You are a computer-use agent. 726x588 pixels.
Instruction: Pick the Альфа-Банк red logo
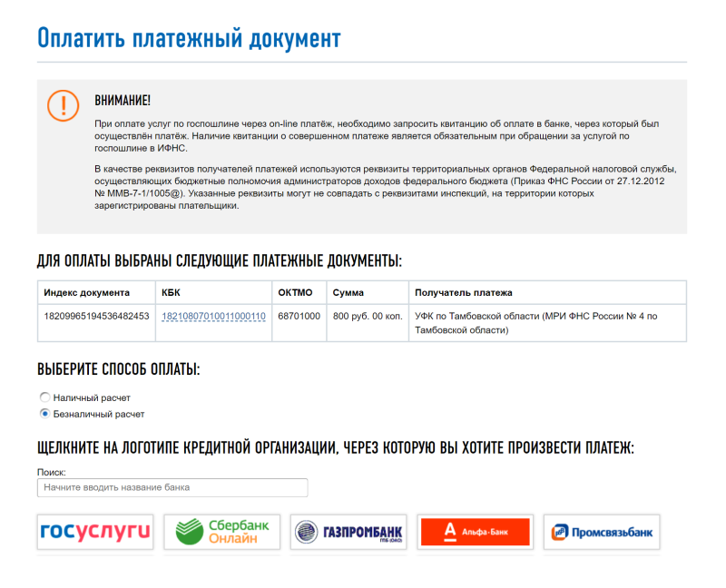tap(475, 532)
